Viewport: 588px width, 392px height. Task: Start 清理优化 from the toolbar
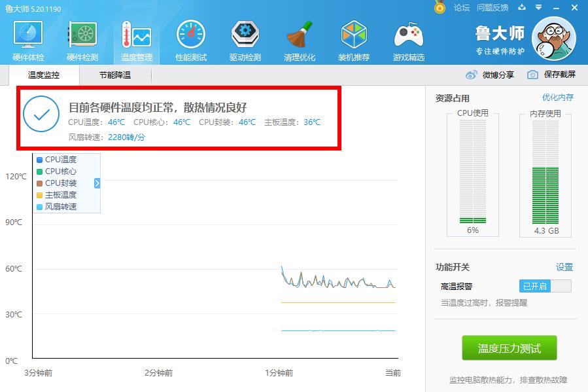(299, 39)
